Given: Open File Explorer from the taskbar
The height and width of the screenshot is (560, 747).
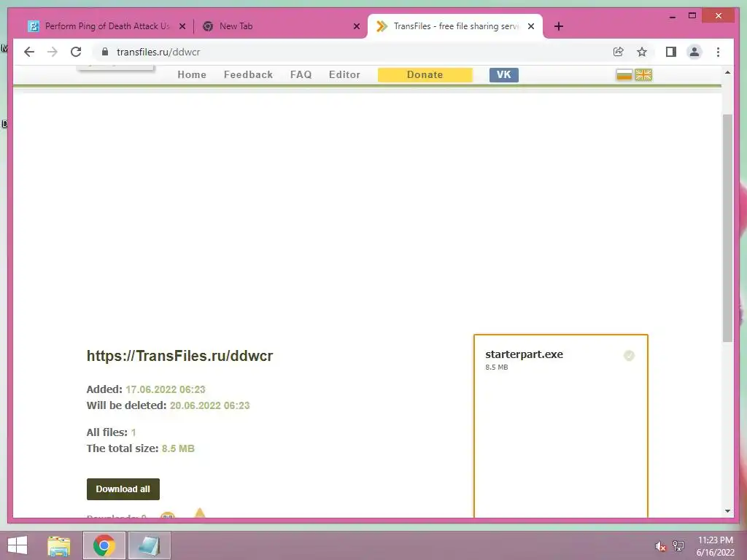Looking at the screenshot, I should 58,545.
